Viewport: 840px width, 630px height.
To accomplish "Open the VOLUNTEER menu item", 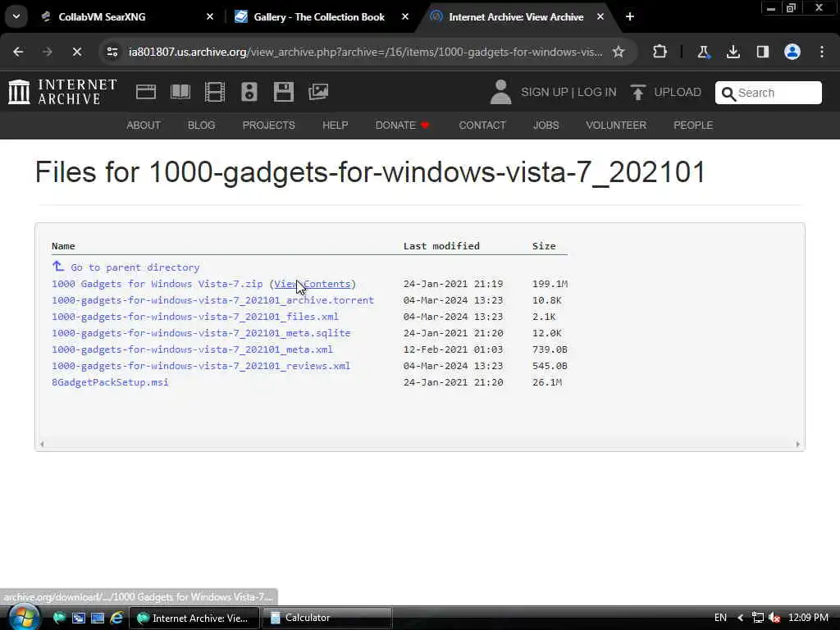I will [616, 126].
